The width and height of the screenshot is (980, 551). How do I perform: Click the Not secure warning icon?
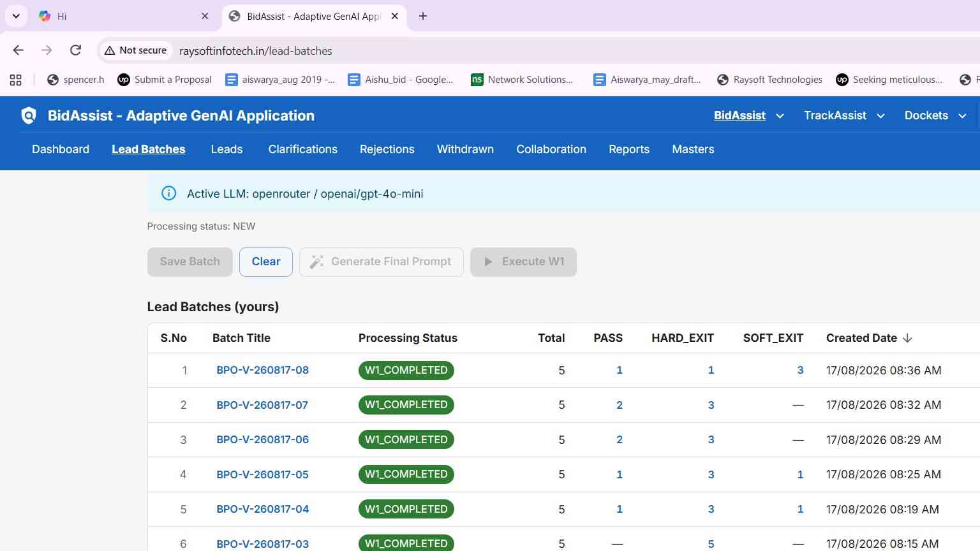(110, 50)
